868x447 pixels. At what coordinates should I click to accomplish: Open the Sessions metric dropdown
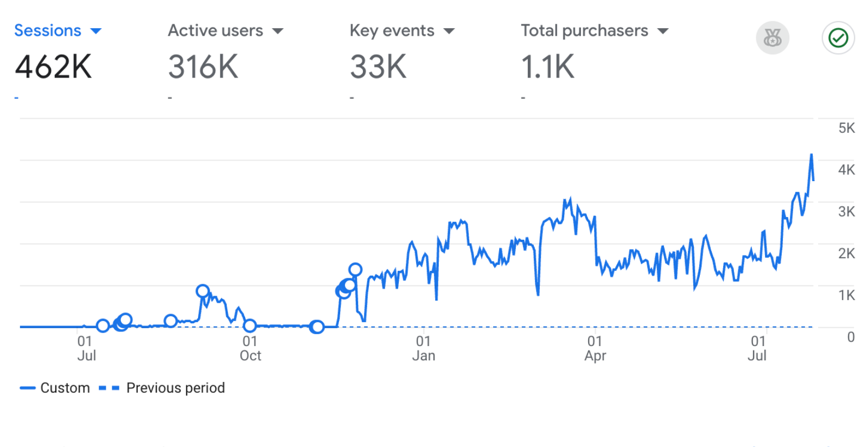tap(95, 31)
